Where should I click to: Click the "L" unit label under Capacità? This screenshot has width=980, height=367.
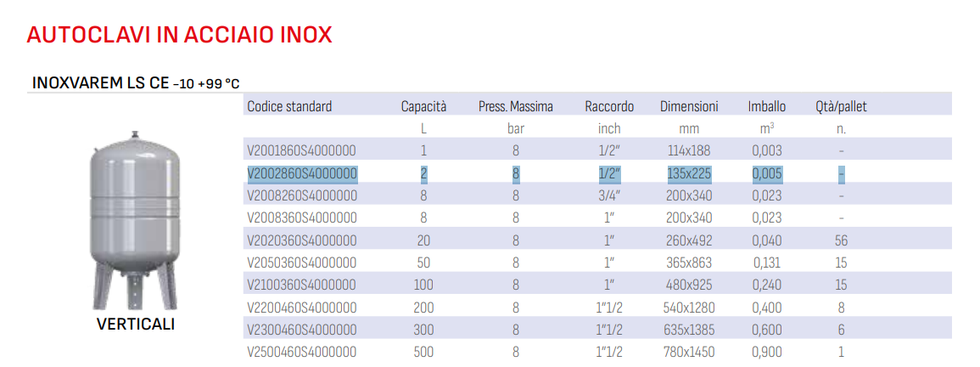(x=423, y=129)
